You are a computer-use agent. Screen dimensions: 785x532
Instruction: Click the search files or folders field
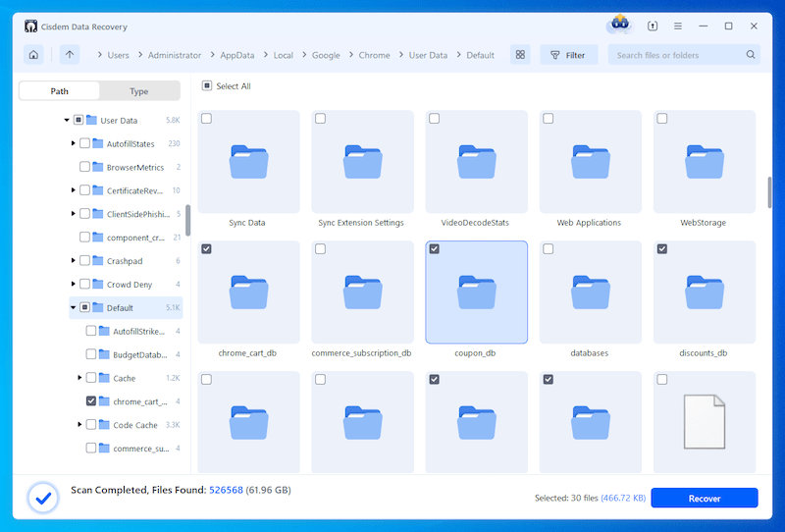pyautogui.click(x=677, y=55)
